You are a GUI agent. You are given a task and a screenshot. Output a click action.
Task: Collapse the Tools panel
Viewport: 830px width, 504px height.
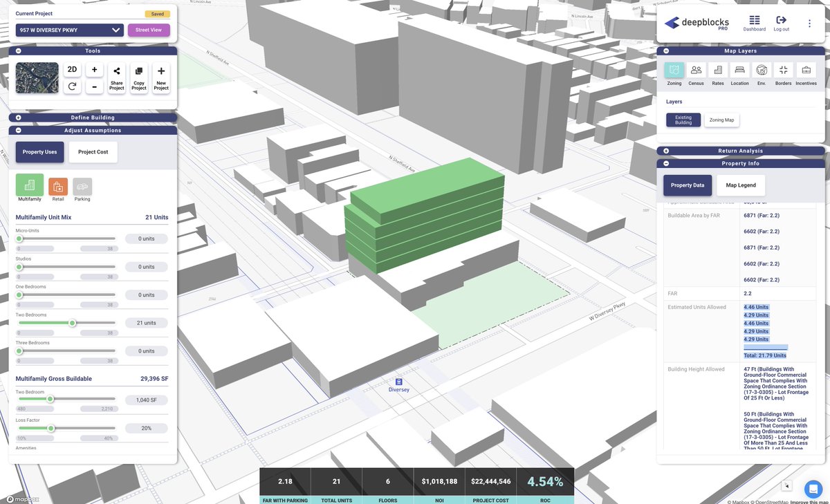tap(19, 50)
